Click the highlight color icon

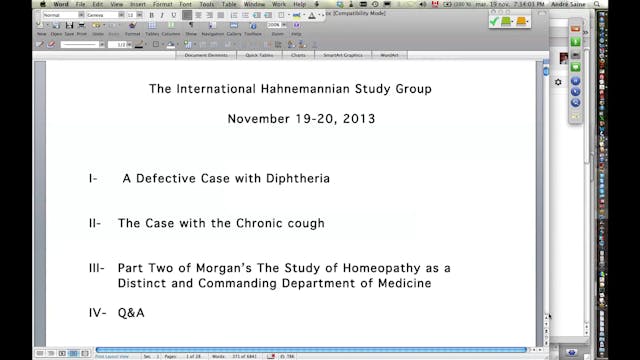click(x=296, y=16)
